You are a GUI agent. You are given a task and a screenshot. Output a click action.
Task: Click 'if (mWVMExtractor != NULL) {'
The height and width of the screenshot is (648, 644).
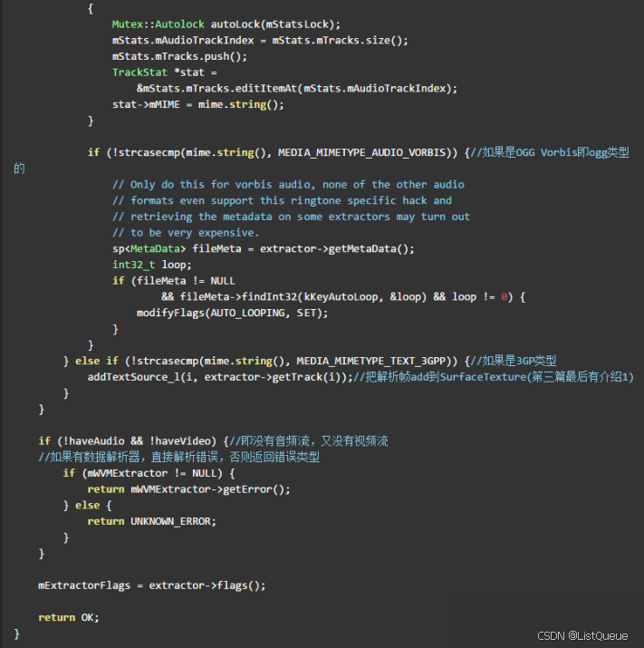tap(149, 473)
